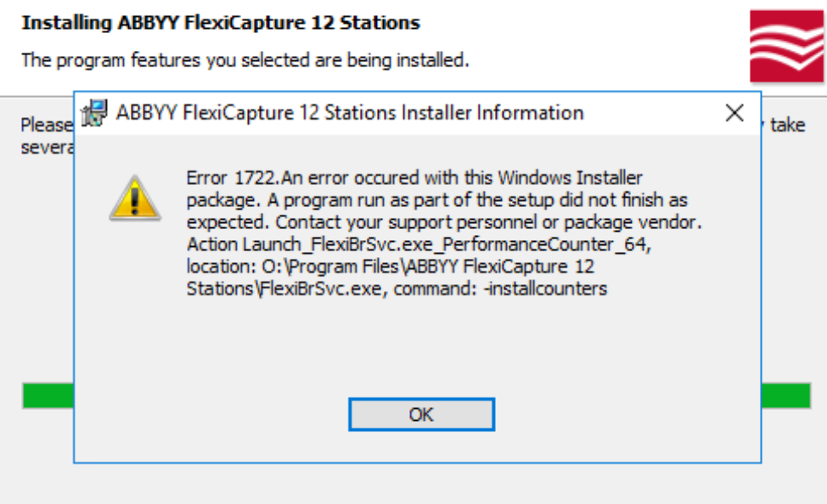Screen dimensions: 827x504
Task: Click the -installcounters command text
Action: tap(545, 288)
